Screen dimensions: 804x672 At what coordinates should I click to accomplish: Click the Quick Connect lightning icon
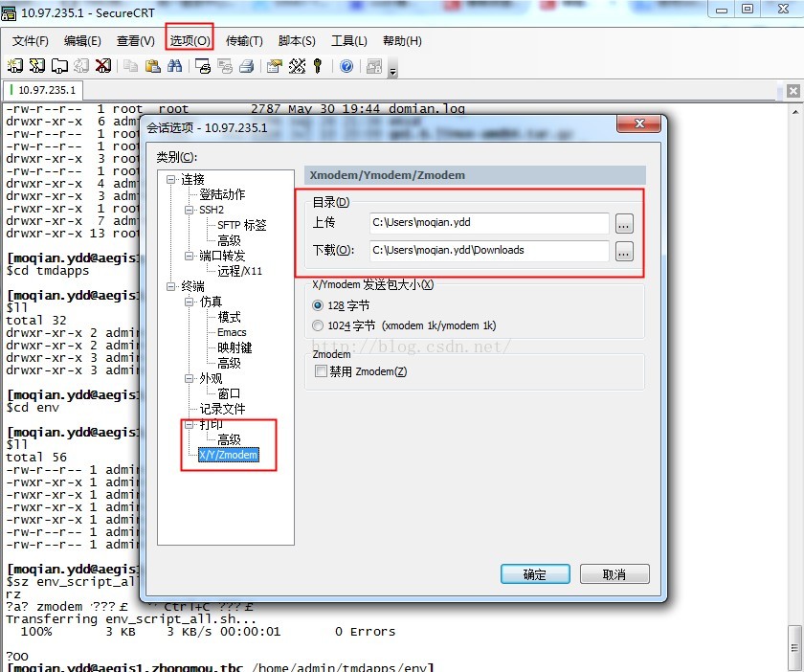(37, 66)
